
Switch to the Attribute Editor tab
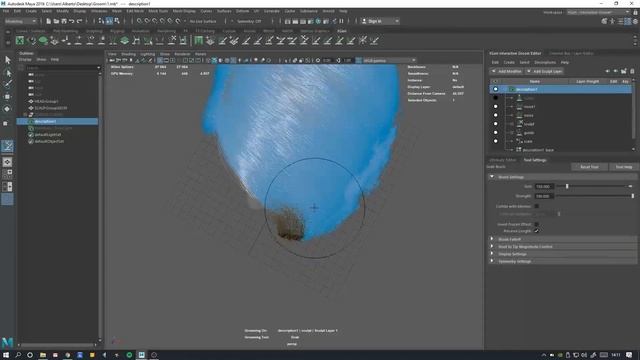[x=503, y=160]
